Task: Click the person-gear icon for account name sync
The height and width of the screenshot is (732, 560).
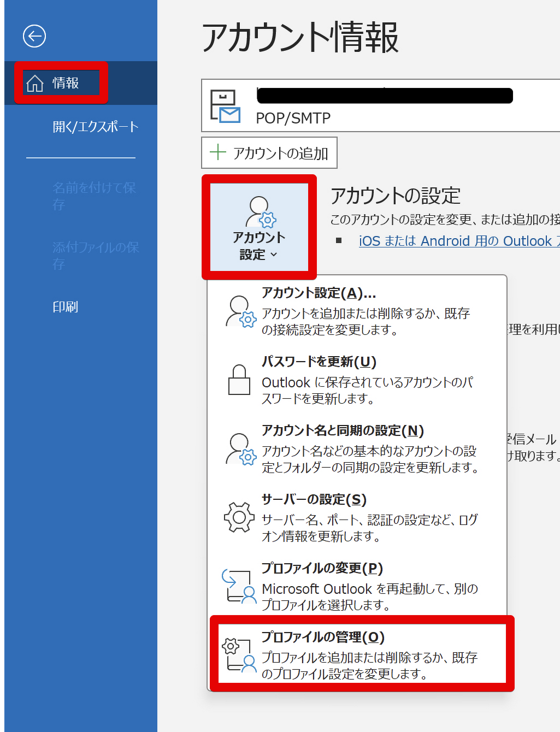Action: click(240, 448)
